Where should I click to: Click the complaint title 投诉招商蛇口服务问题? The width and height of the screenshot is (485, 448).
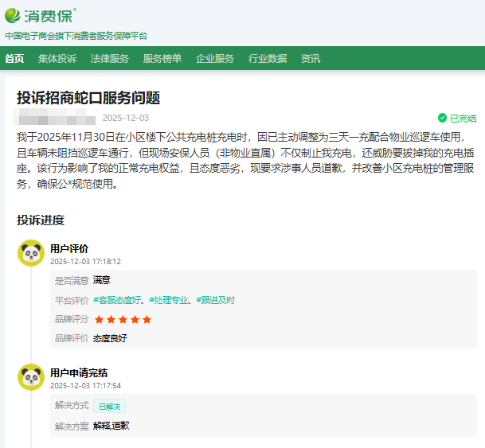88,98
